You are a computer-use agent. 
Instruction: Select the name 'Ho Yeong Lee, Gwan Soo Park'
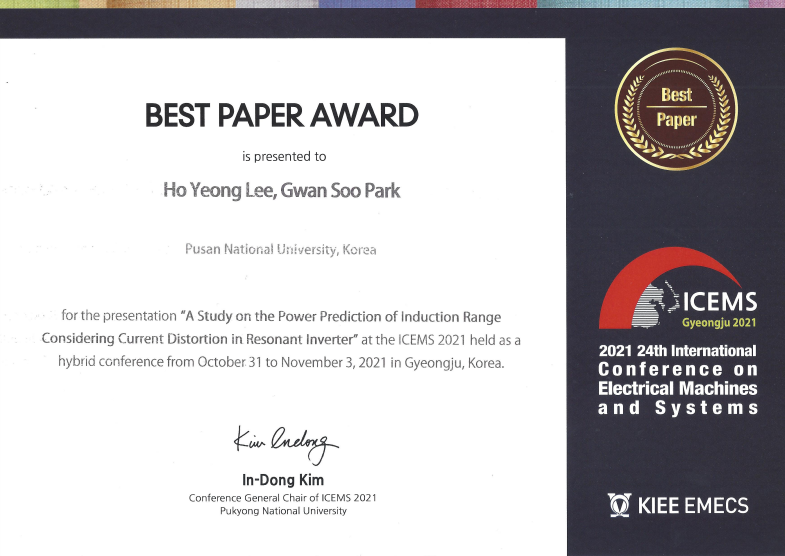click(x=282, y=191)
